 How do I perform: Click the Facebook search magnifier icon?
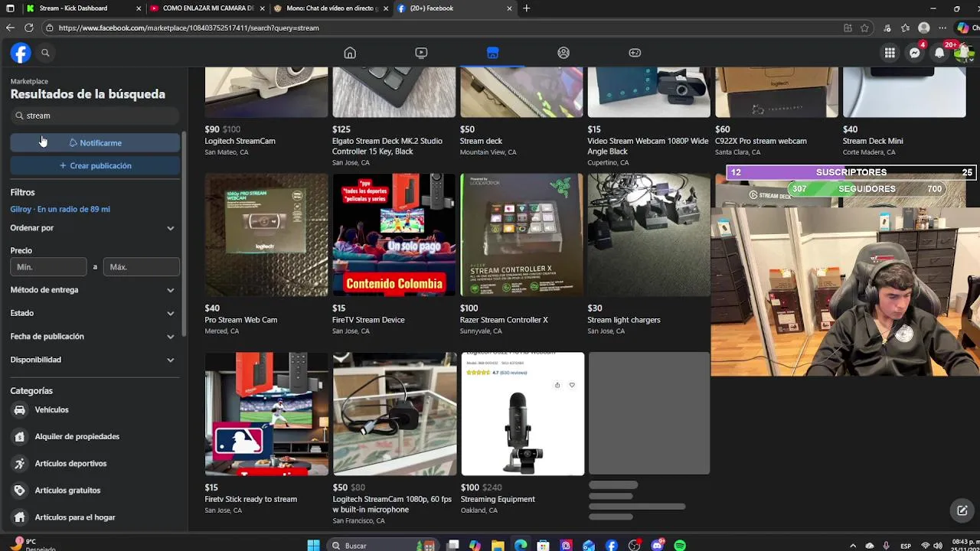coord(45,53)
